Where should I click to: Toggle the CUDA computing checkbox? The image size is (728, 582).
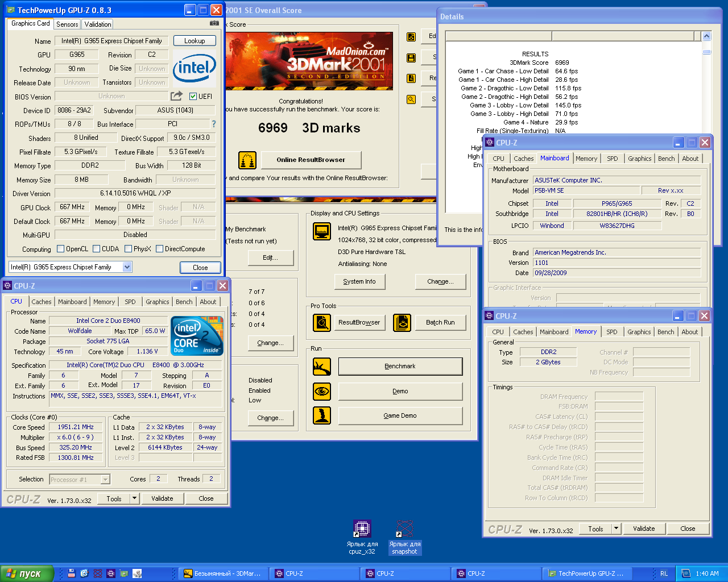point(96,249)
